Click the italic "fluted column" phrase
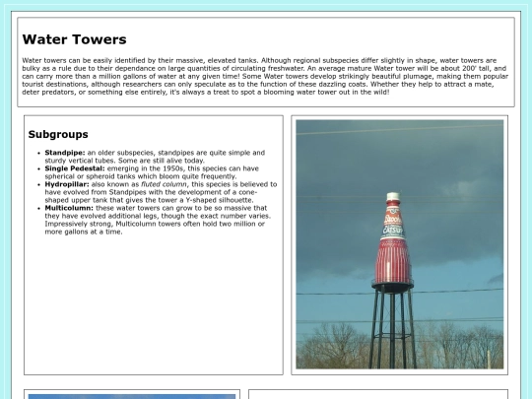Image resolution: width=532 pixels, height=399 pixels. [x=164, y=184]
